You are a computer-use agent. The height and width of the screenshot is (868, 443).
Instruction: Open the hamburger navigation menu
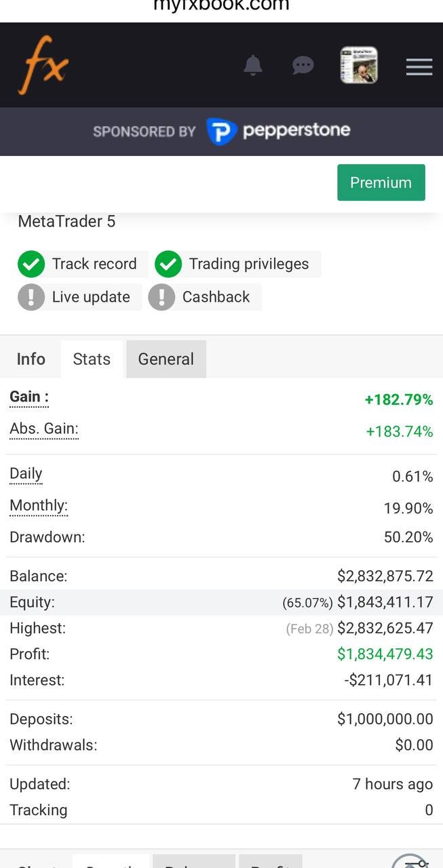[419, 66]
